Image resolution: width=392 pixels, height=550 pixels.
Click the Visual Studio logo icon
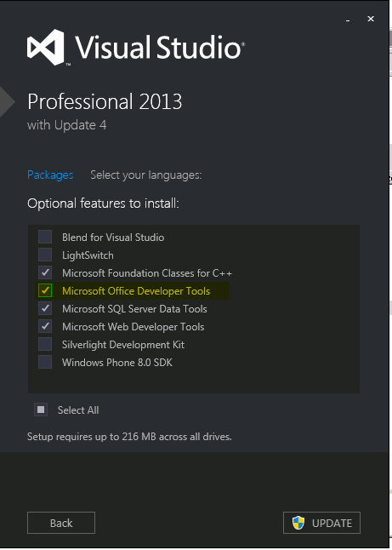pos(46,47)
